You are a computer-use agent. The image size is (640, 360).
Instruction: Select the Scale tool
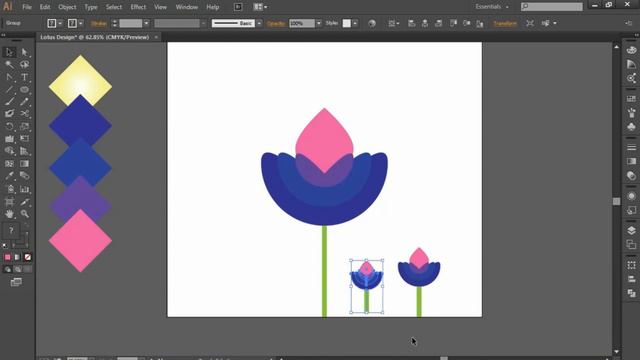(24, 127)
